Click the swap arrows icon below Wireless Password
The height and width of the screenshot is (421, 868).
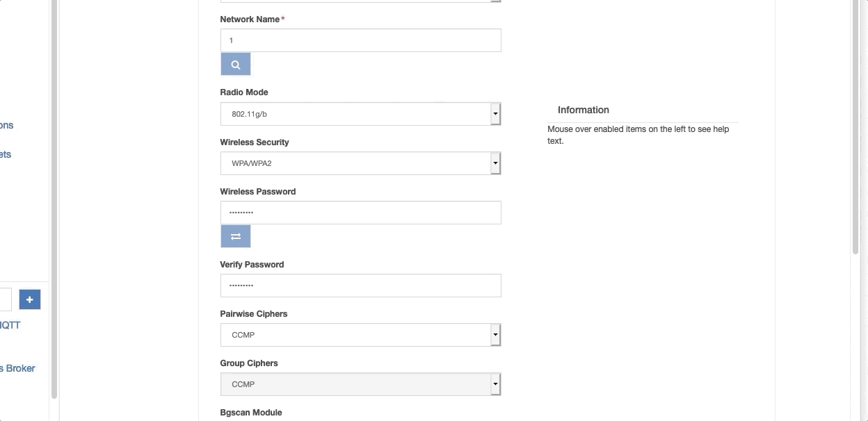point(235,236)
